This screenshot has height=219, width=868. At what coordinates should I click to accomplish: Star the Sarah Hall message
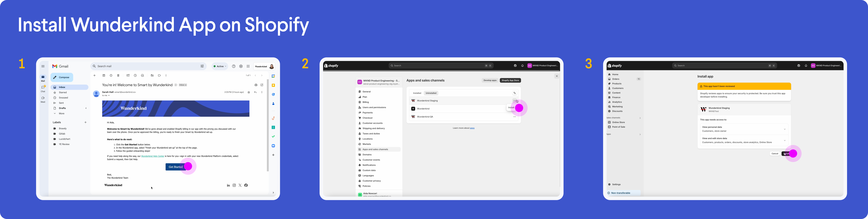[249, 92]
